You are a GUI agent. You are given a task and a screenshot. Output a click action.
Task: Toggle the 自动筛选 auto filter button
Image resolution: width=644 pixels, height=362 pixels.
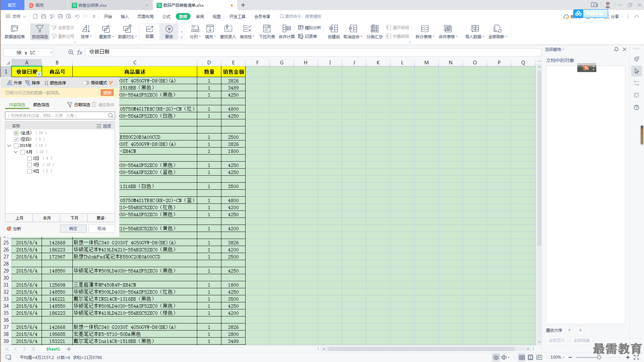(40, 32)
